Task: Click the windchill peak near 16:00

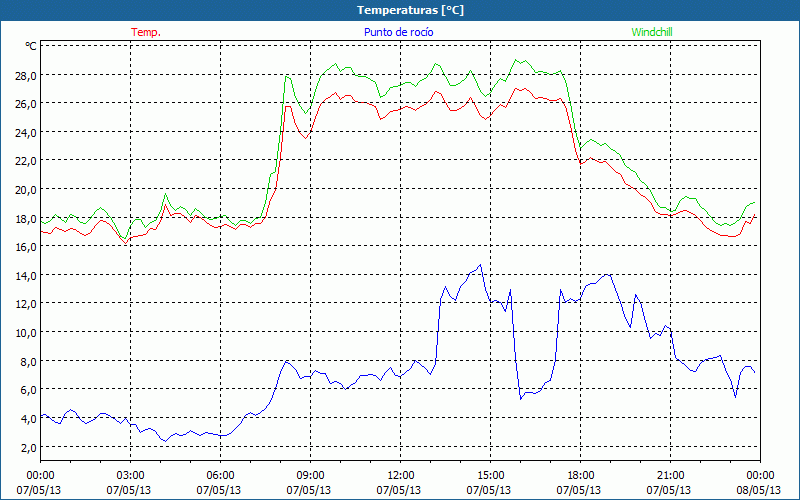Action: coord(516,60)
